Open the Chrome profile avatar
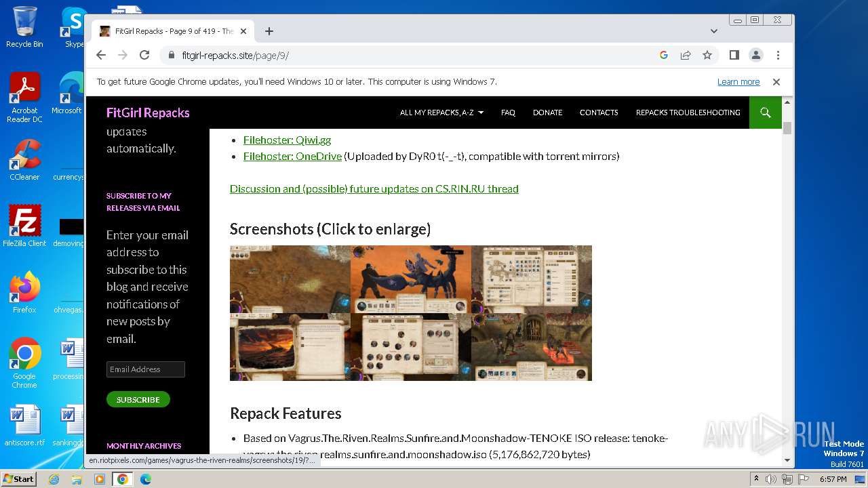Screen dimensions: 868x488 tap(756, 55)
